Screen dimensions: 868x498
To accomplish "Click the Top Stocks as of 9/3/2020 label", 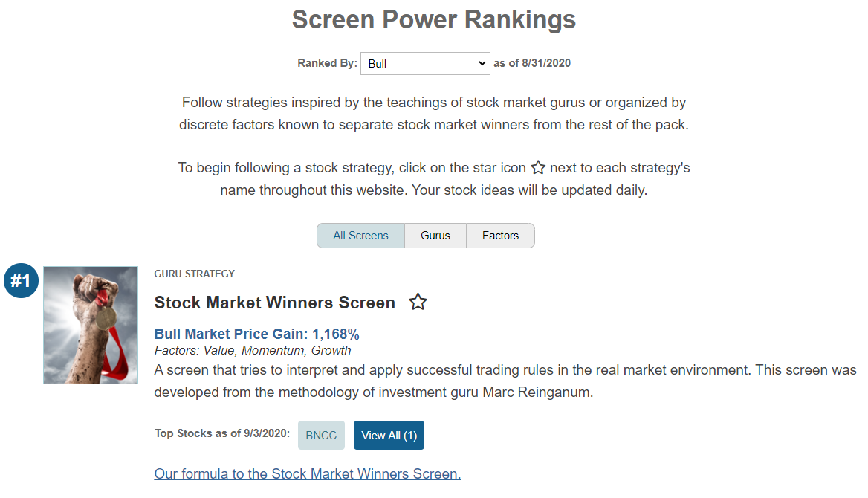I will (222, 433).
